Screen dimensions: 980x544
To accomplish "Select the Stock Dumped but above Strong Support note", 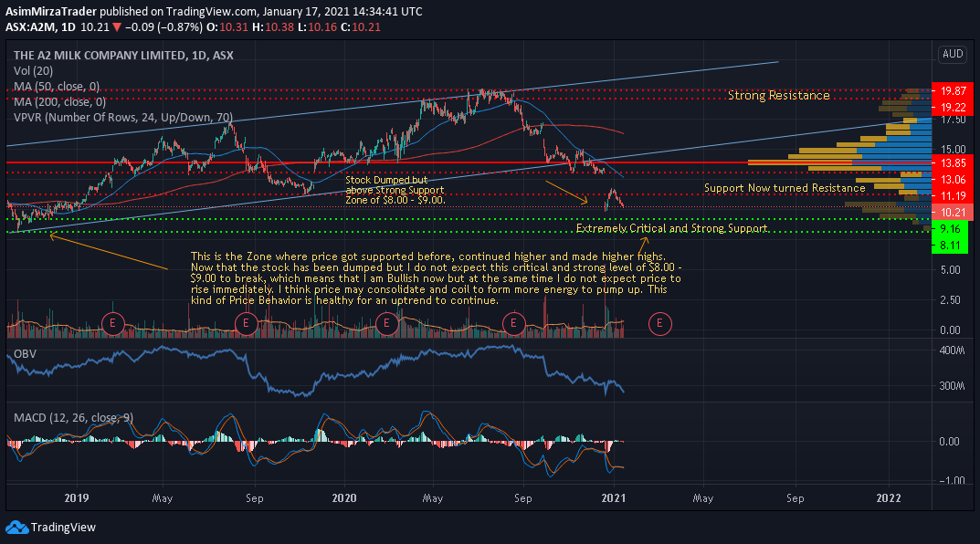I will (395, 190).
